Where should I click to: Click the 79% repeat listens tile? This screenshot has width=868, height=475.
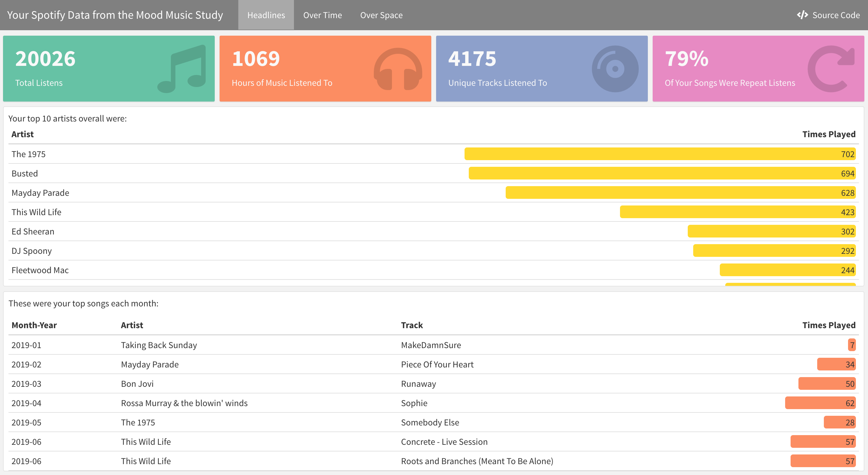point(759,69)
